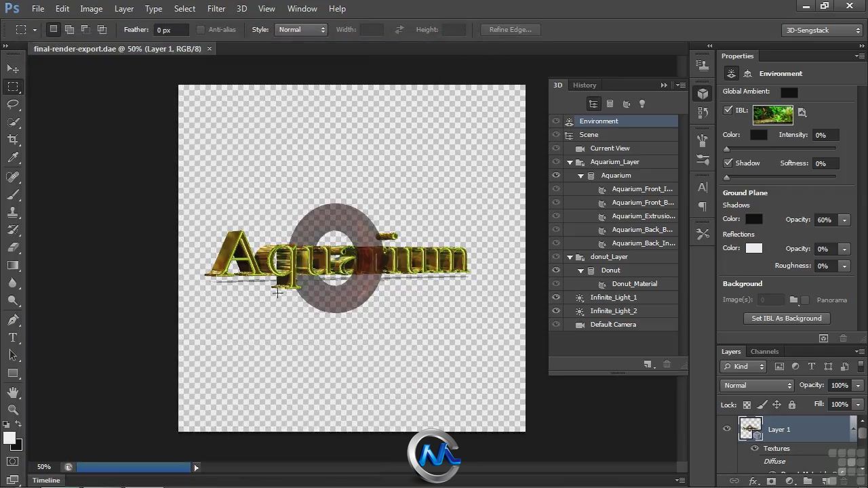The image size is (868, 488).
Task: Toggle visibility of Textures effect
Action: pos(755,449)
